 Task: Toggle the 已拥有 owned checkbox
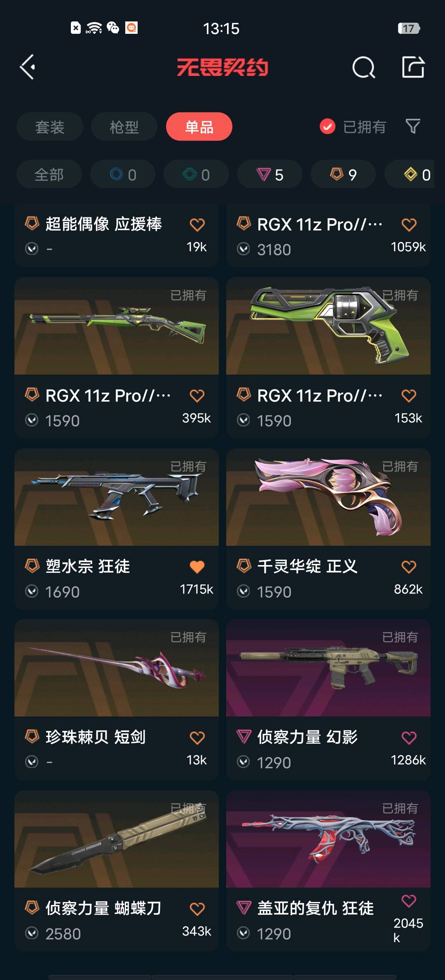pos(328,127)
